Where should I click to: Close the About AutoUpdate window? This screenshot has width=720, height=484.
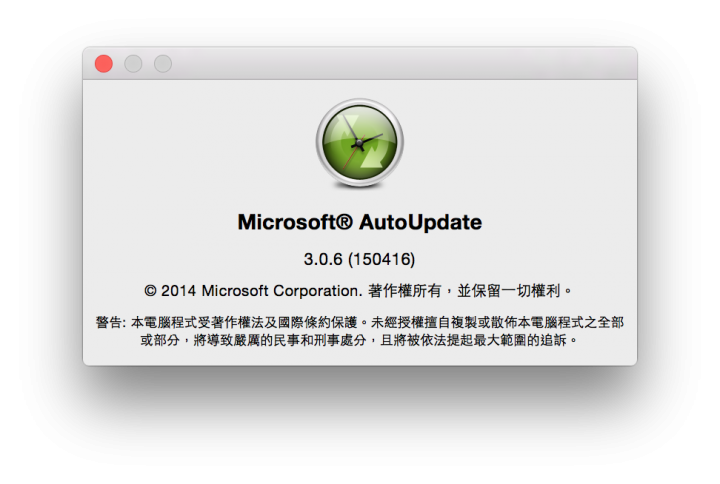[104, 63]
